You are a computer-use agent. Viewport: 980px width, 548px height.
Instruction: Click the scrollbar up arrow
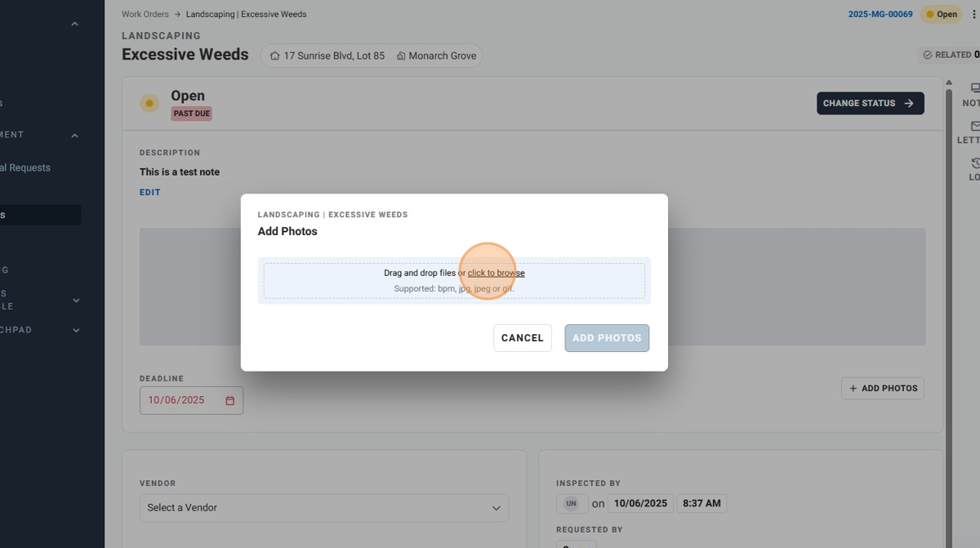click(x=949, y=82)
